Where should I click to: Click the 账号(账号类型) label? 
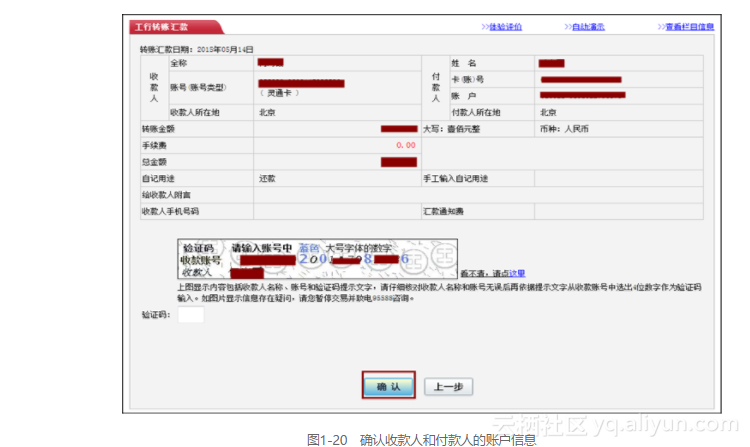(199, 87)
